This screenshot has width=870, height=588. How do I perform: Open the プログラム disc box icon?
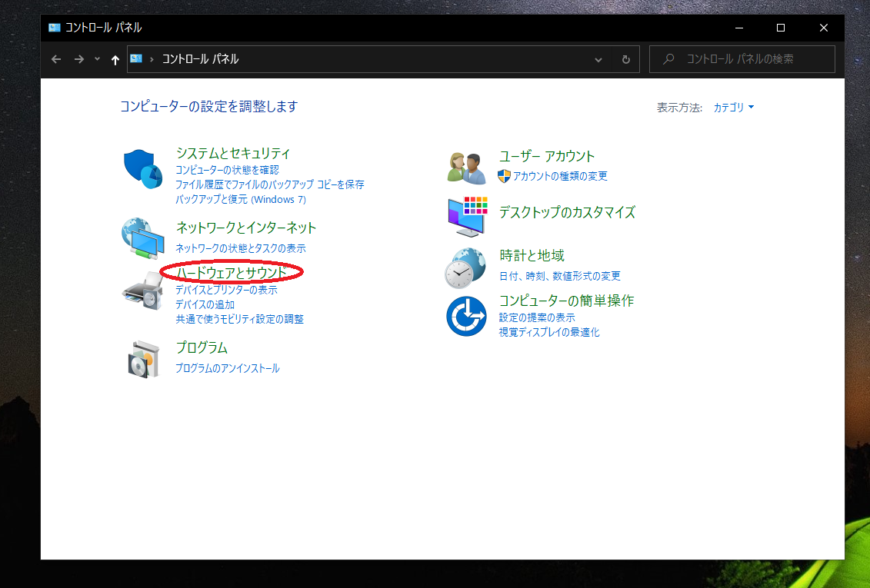[x=144, y=359]
